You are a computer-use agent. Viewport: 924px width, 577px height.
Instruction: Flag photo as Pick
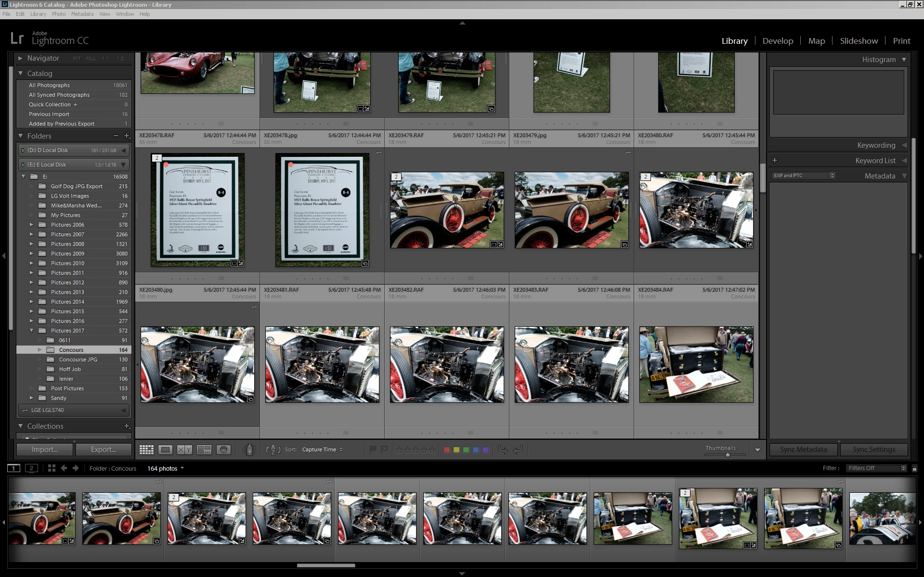point(373,449)
